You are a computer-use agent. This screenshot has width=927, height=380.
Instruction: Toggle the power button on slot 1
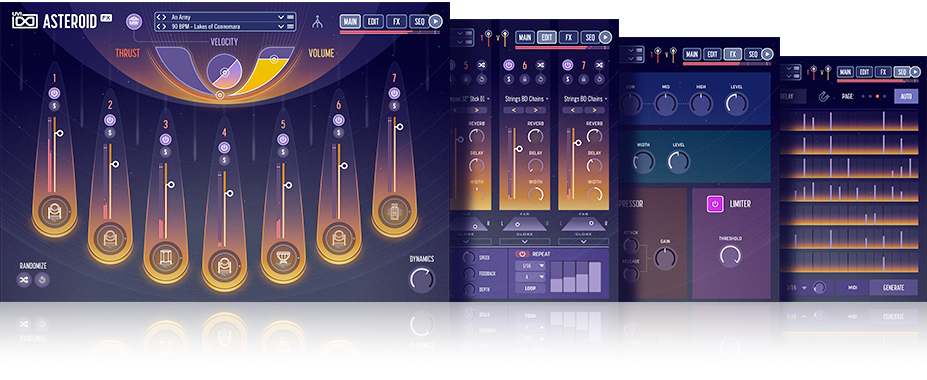coord(54,93)
